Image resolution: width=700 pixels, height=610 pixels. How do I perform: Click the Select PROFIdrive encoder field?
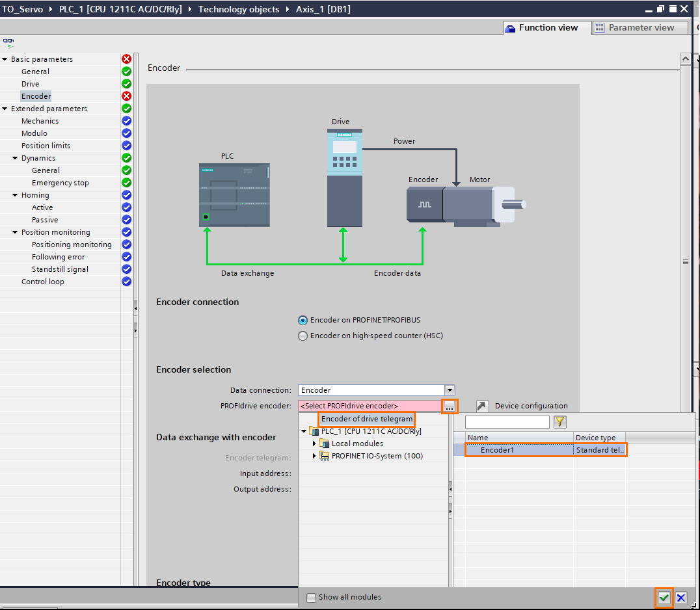370,406
